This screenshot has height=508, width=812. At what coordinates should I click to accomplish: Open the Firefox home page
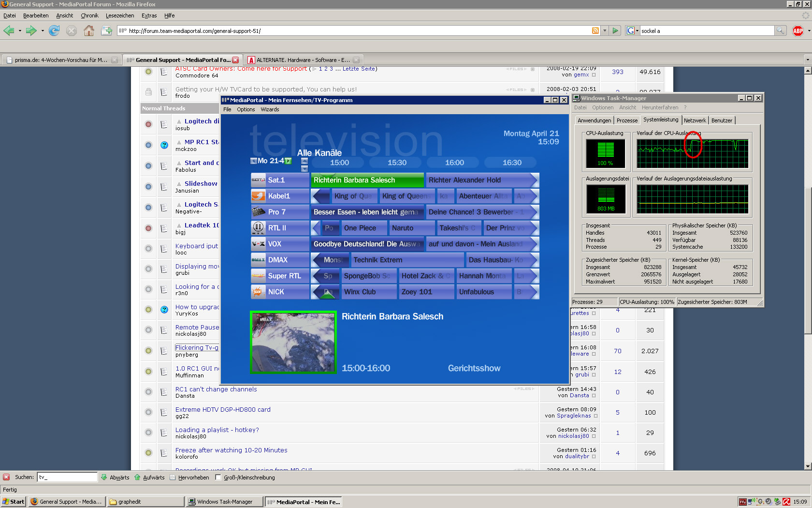89,31
